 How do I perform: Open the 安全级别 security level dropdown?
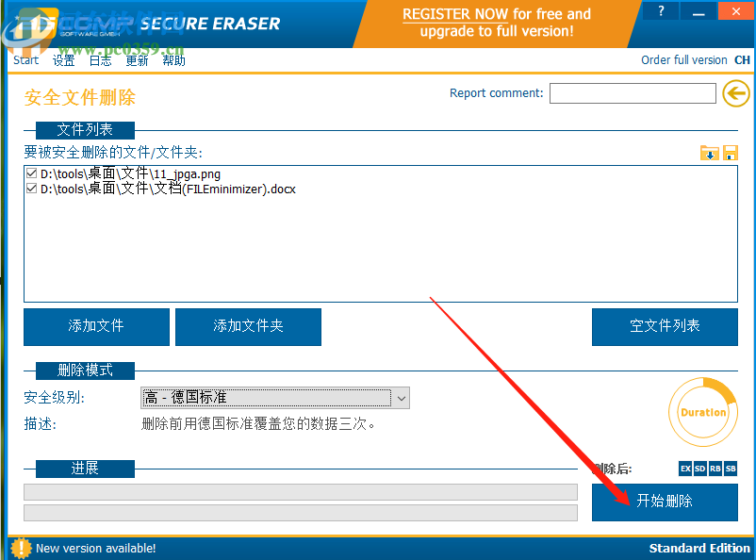click(402, 398)
